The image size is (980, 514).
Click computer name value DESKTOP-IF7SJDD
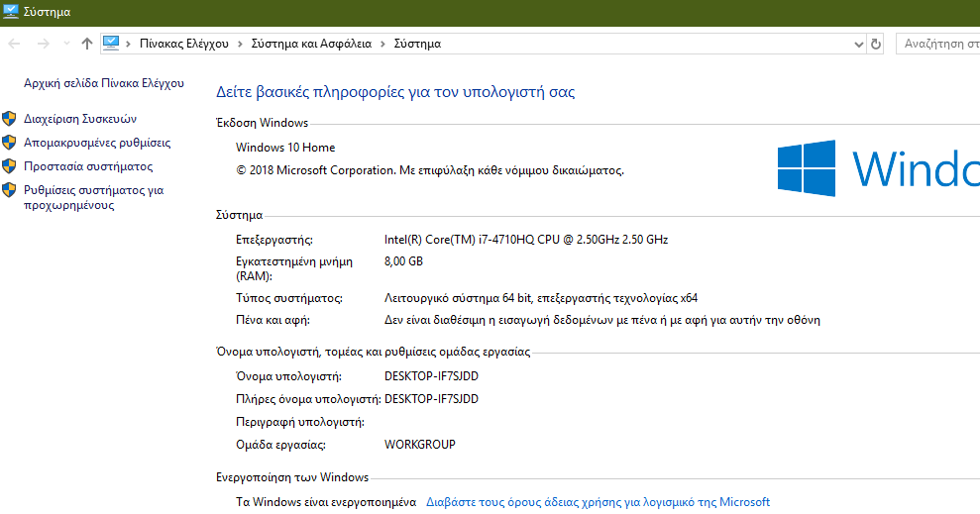431,376
